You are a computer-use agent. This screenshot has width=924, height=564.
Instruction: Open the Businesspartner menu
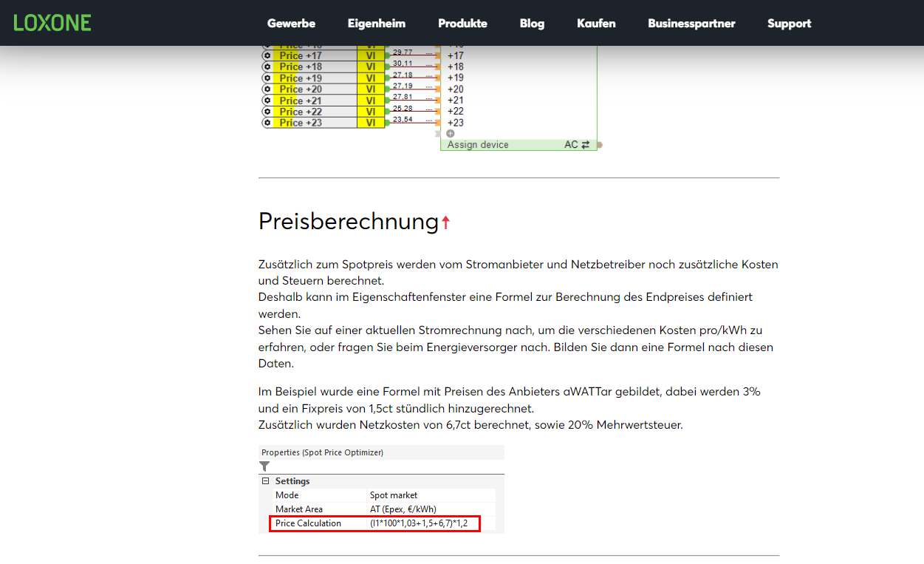(x=691, y=23)
